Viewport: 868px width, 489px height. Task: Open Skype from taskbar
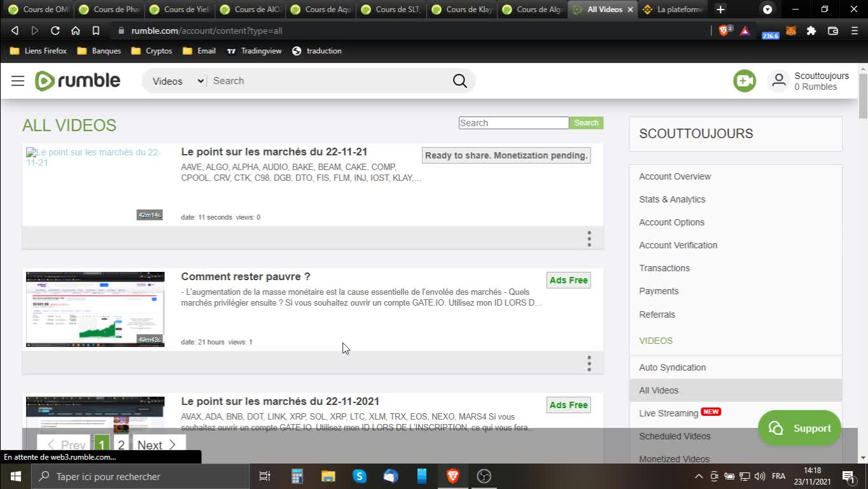tap(360, 476)
